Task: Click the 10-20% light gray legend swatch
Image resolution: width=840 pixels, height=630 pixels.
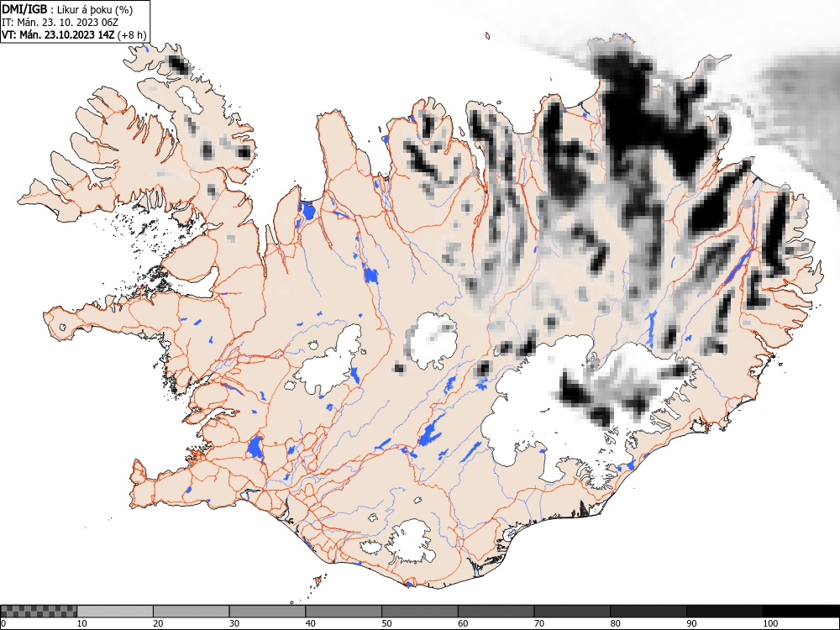Action: click(x=115, y=612)
